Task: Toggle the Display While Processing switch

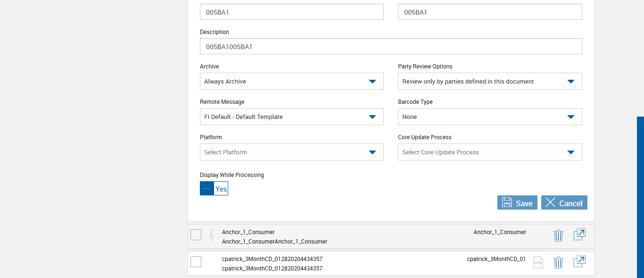Action: coord(214,189)
